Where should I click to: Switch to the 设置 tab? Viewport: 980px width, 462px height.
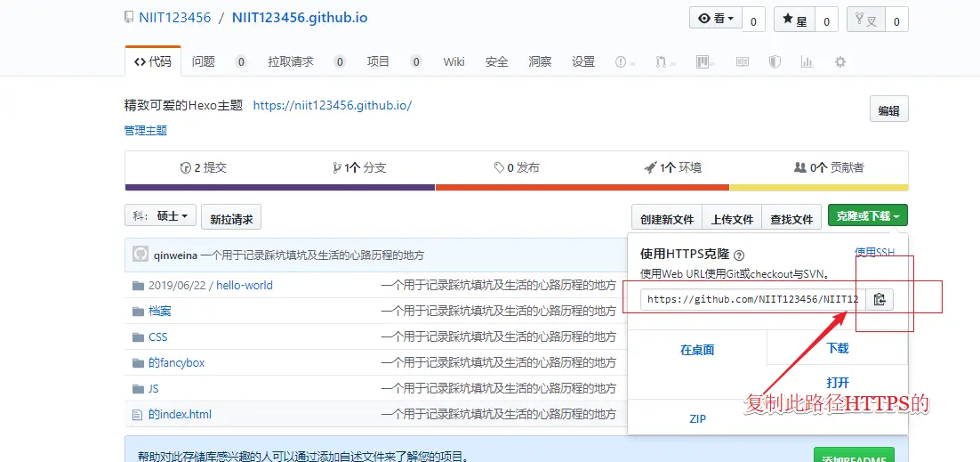[x=583, y=61]
